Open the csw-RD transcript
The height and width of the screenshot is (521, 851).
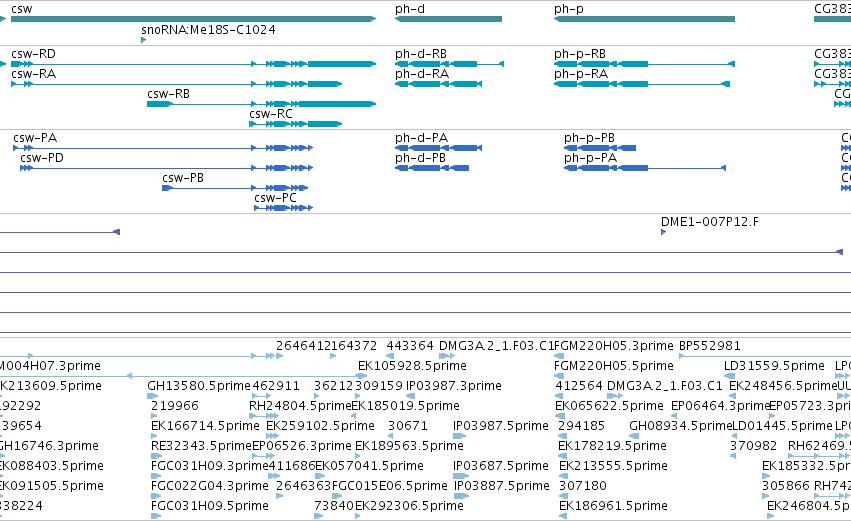(193, 64)
